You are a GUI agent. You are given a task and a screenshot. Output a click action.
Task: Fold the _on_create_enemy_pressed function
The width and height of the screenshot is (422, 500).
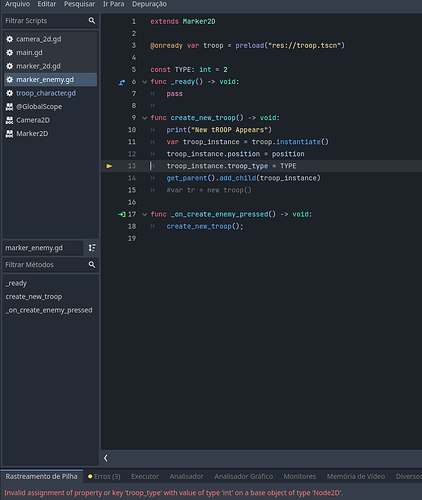click(x=145, y=215)
